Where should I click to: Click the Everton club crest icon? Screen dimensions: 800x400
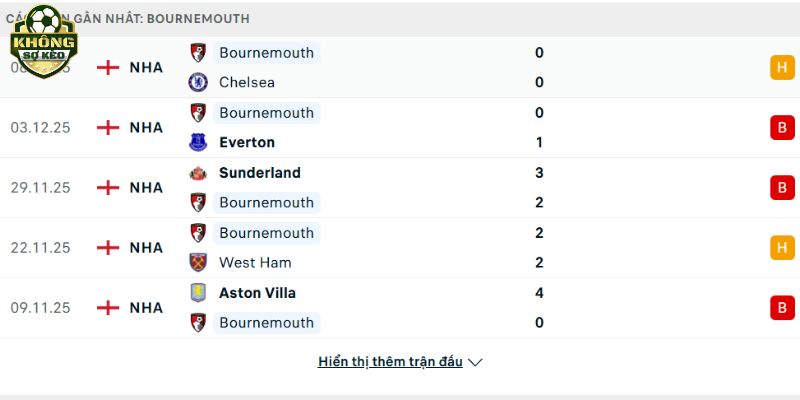tap(198, 142)
